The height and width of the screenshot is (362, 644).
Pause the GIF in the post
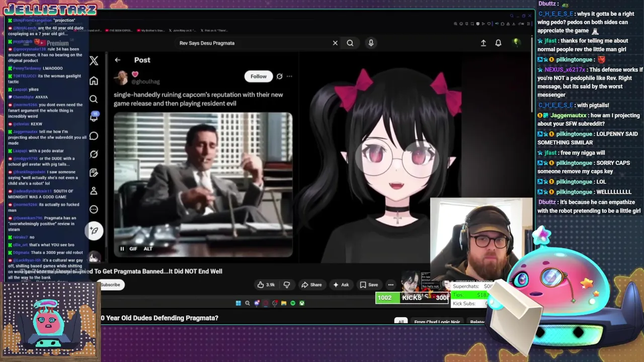(x=122, y=248)
